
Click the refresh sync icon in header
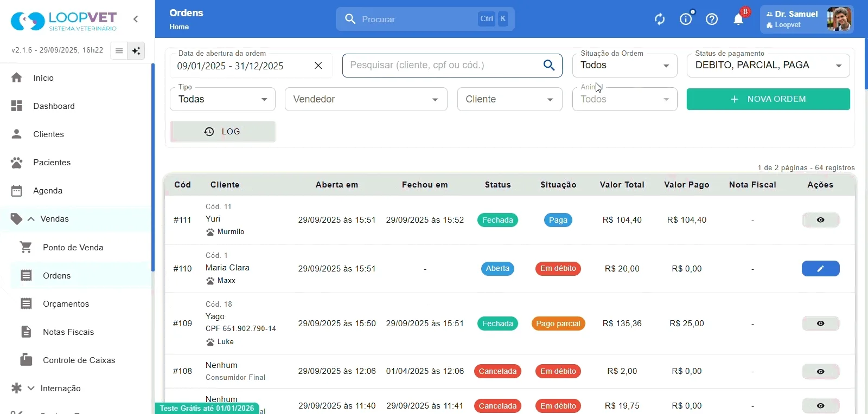pyautogui.click(x=660, y=20)
